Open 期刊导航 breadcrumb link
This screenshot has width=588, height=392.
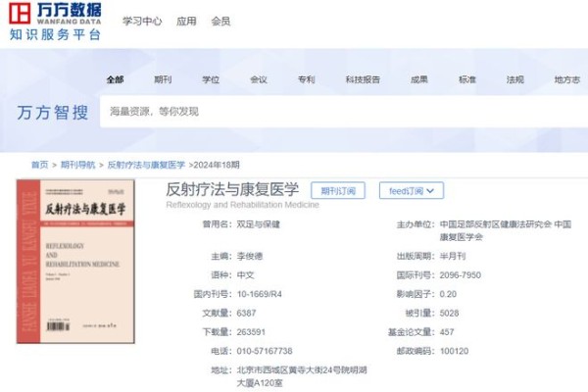click(78, 165)
